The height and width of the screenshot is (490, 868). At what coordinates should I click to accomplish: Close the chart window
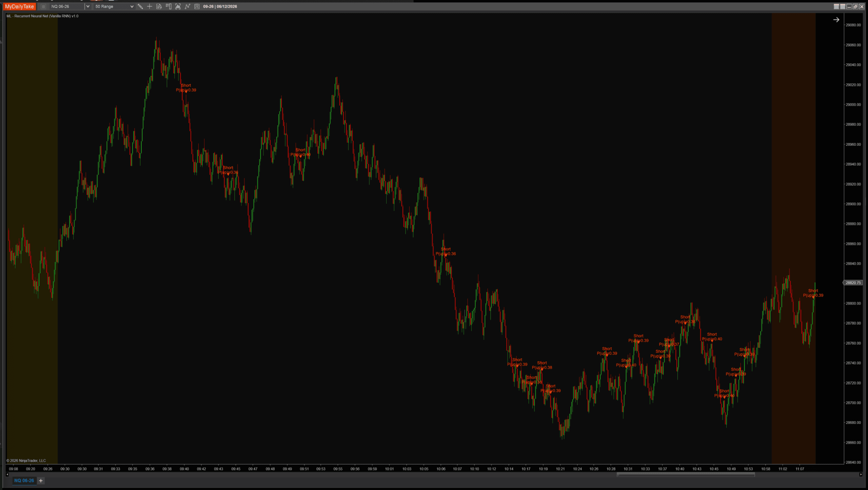pyautogui.click(x=862, y=6)
